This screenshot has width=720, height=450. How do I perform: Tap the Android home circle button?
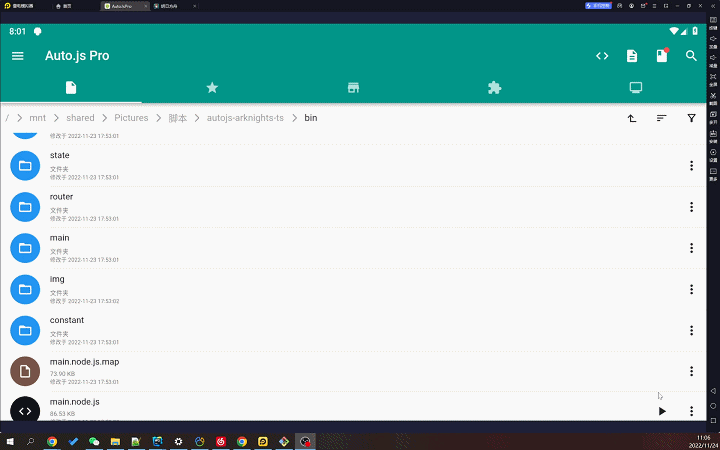point(713,406)
